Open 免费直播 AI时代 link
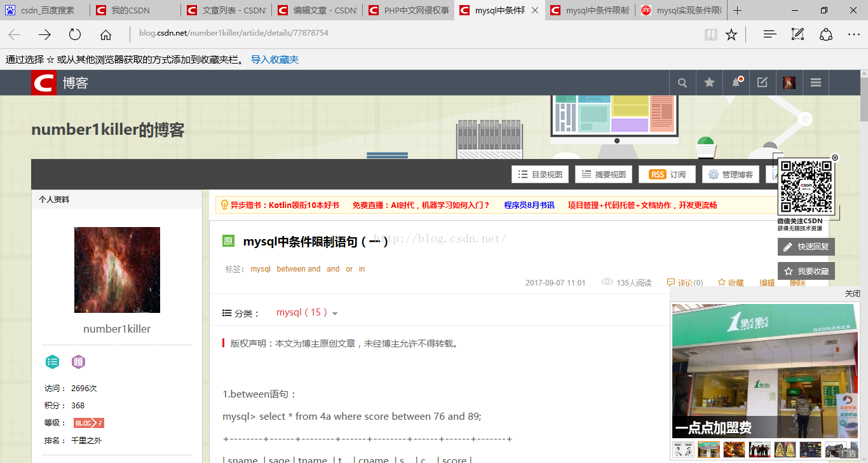The width and height of the screenshot is (868, 463). [x=421, y=205]
